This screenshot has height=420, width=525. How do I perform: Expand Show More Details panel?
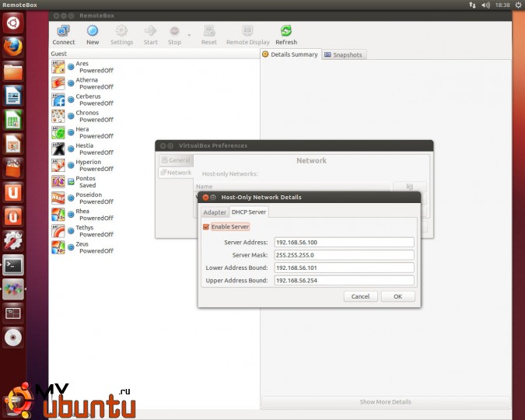(x=385, y=402)
